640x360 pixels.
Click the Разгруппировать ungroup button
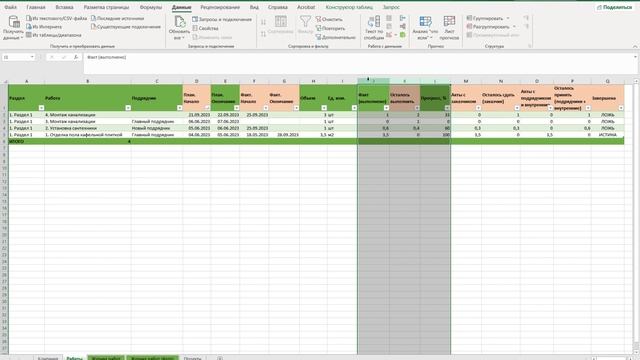coord(488,27)
